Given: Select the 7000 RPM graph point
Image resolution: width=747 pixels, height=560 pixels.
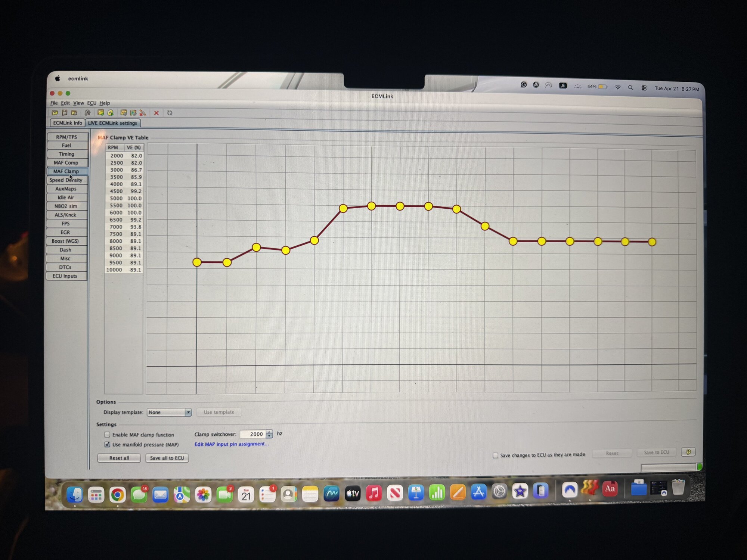Looking at the screenshot, I should coord(485,226).
